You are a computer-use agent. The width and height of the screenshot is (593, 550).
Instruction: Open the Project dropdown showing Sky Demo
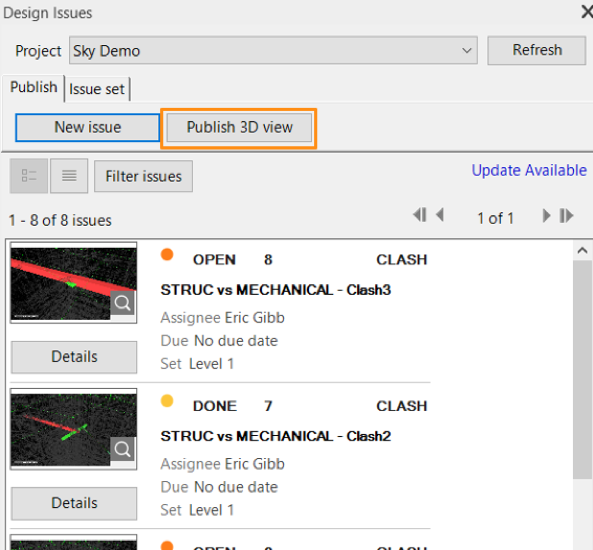(x=273, y=50)
